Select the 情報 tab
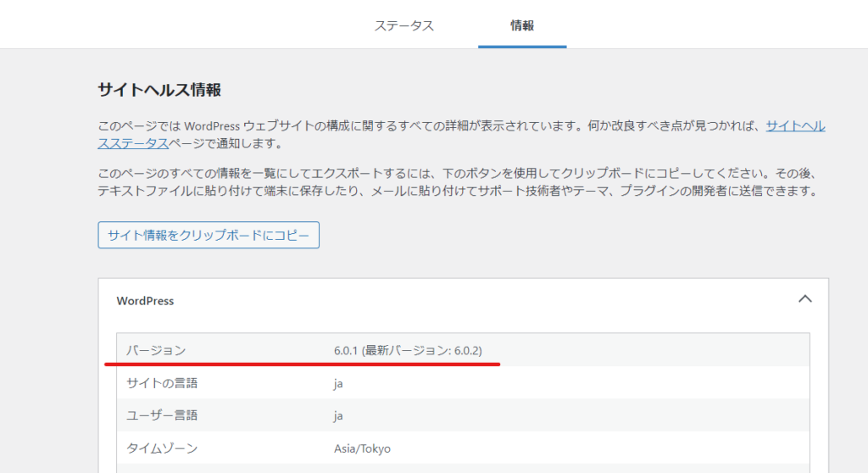 [x=522, y=25]
